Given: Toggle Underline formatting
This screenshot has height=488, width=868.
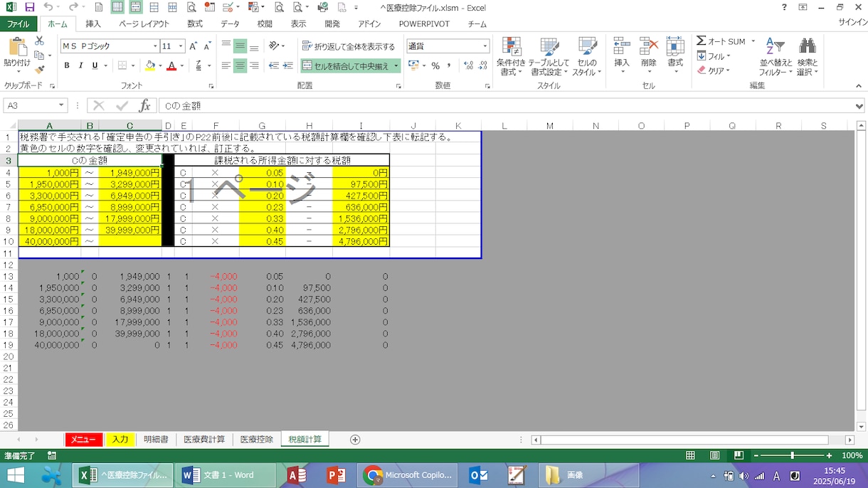Looking at the screenshot, I should click(x=95, y=65).
